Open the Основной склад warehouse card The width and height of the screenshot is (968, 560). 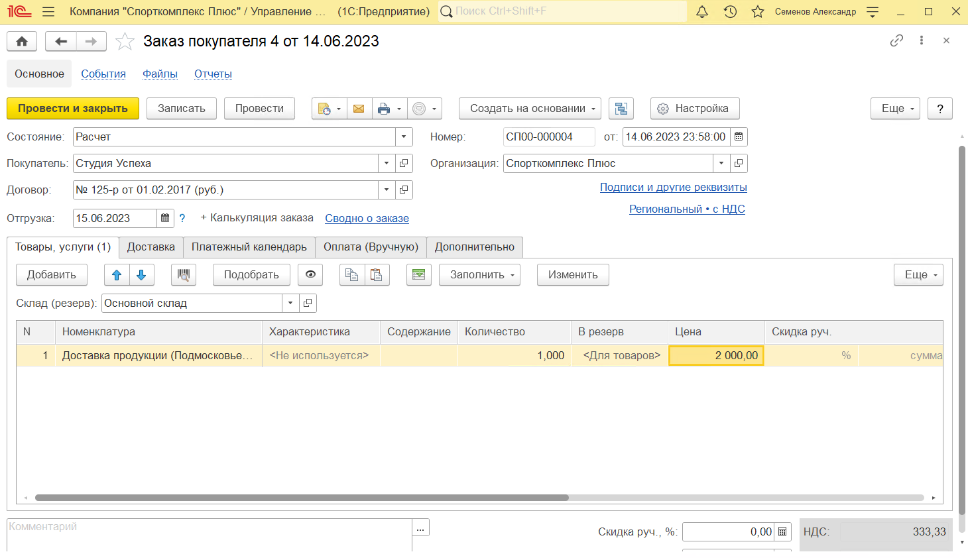[308, 304]
